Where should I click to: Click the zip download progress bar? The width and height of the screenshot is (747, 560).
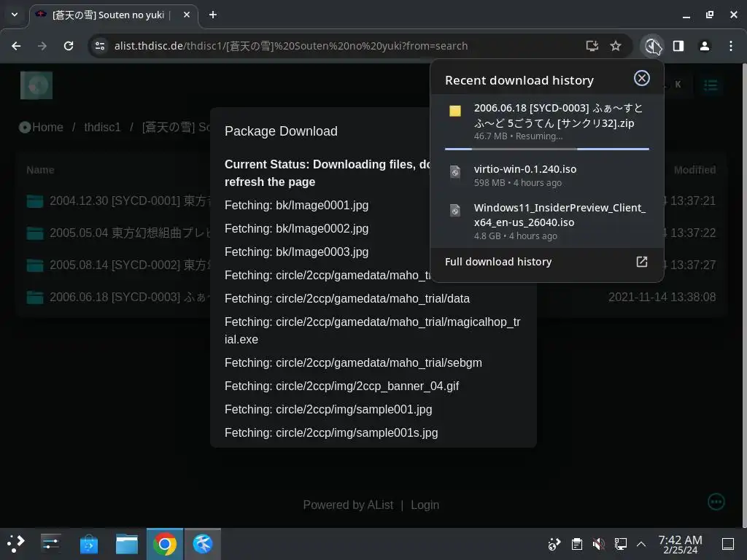pos(547,149)
